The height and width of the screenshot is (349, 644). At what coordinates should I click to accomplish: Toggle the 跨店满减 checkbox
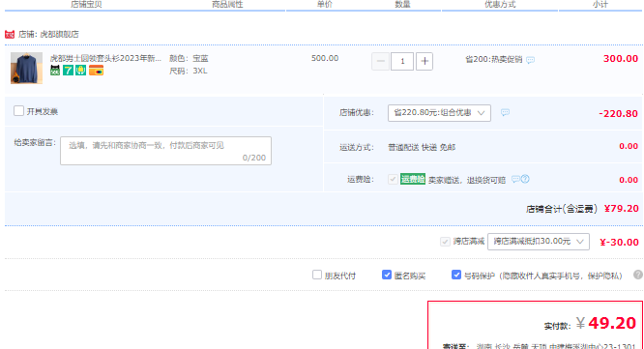(x=445, y=242)
